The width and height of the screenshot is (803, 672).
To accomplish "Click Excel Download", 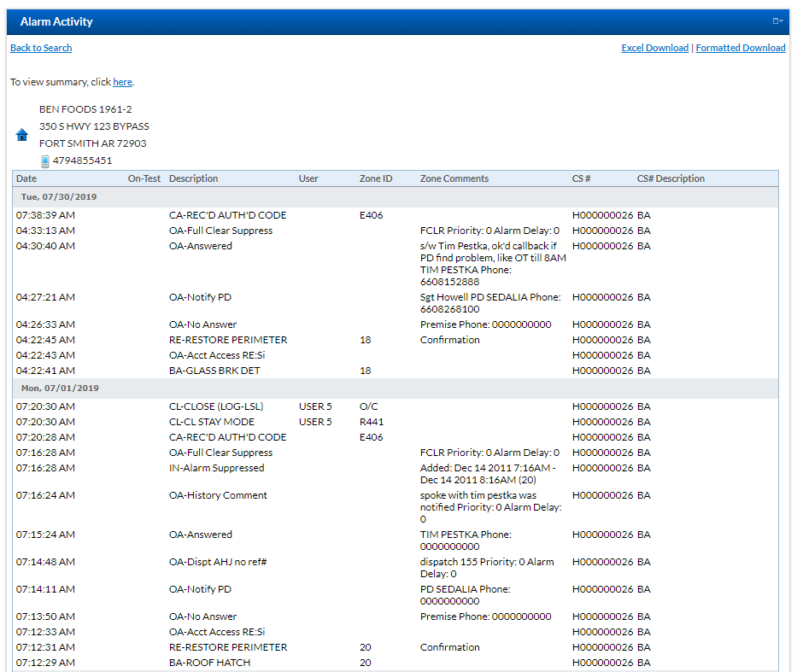I will pyautogui.click(x=654, y=48).
